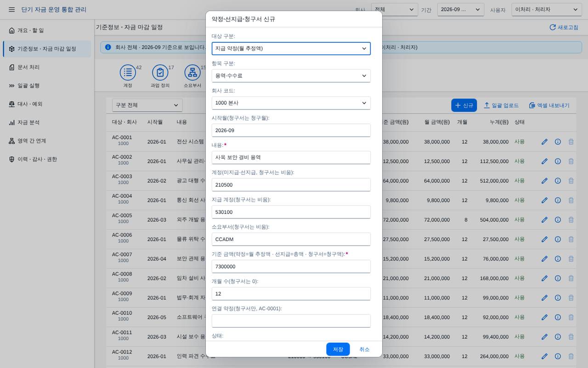The image size is (588, 368).
Task: Click the info icon on row AC-0008
Action: tap(558, 278)
